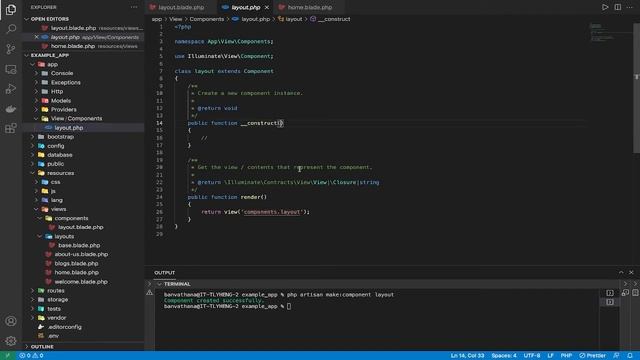This screenshot has height=360, width=640.
Task: Open blogs.blade.php file
Action: [x=76, y=263]
